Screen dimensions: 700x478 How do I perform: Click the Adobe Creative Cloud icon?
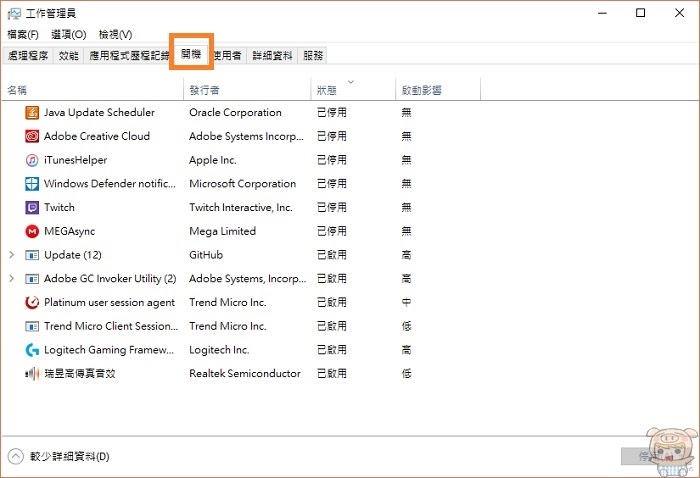click(32, 136)
